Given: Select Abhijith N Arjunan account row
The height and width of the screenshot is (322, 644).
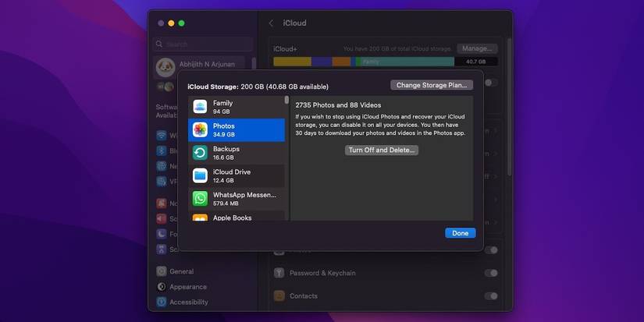Looking at the screenshot, I should 199,66.
